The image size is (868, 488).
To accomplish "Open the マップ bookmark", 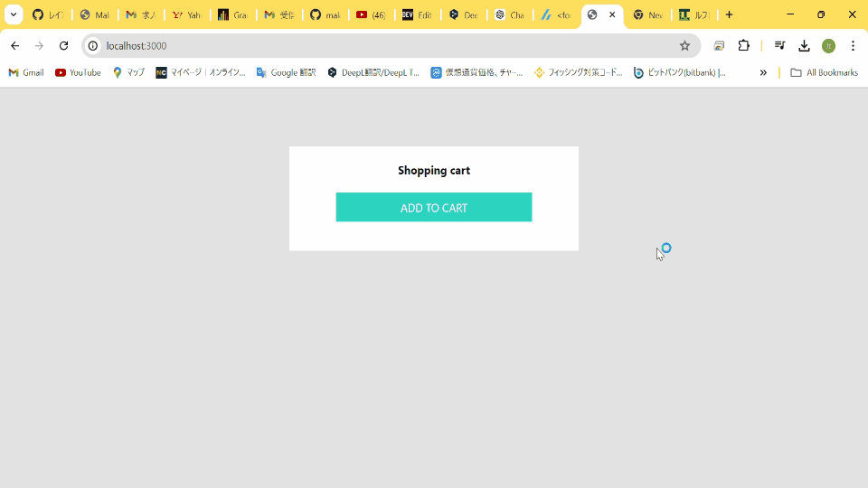I will coord(128,72).
